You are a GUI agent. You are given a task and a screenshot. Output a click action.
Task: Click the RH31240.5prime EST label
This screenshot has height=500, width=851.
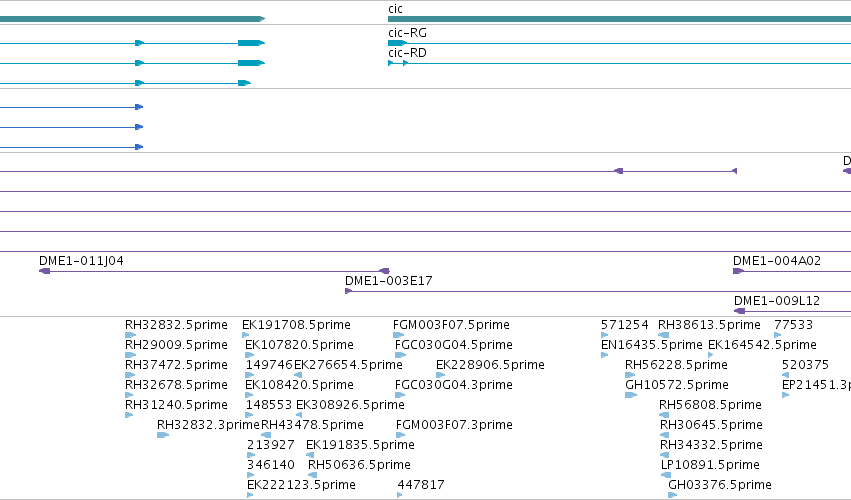click(x=176, y=405)
